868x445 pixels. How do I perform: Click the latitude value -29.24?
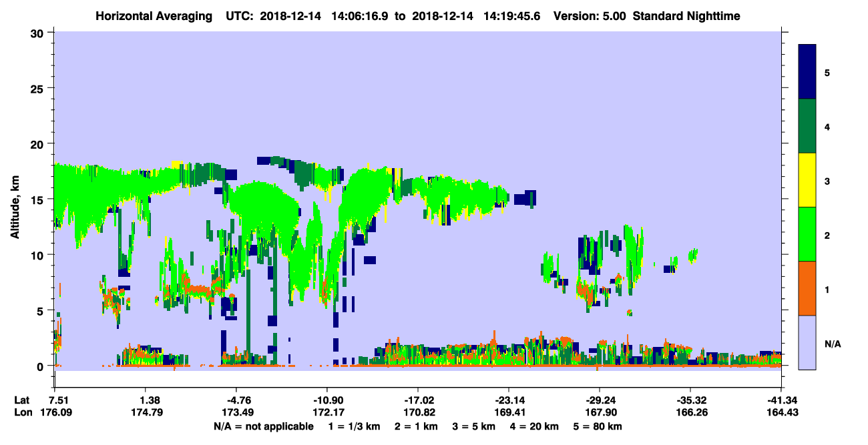click(x=599, y=400)
